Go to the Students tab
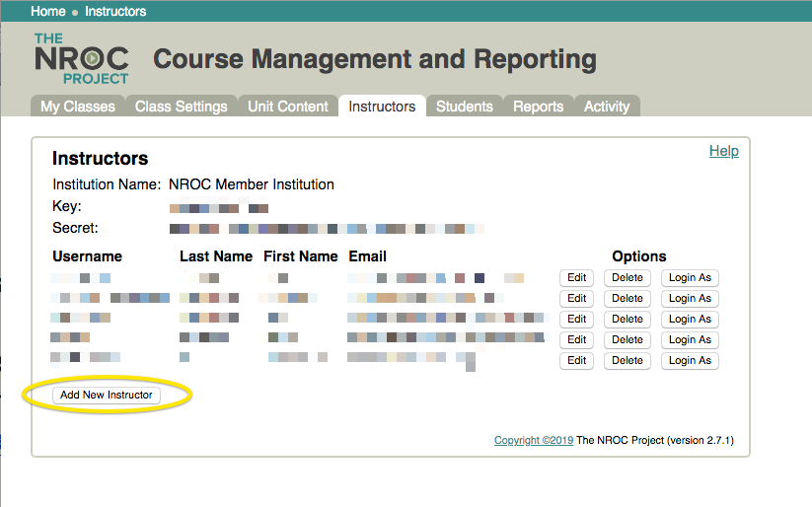The height and width of the screenshot is (507, 812). pos(465,107)
